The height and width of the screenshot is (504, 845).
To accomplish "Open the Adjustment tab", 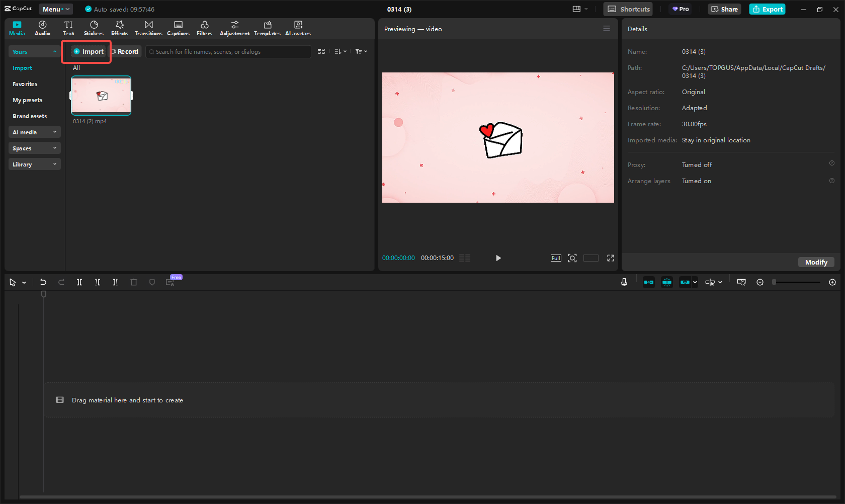I will [234, 28].
